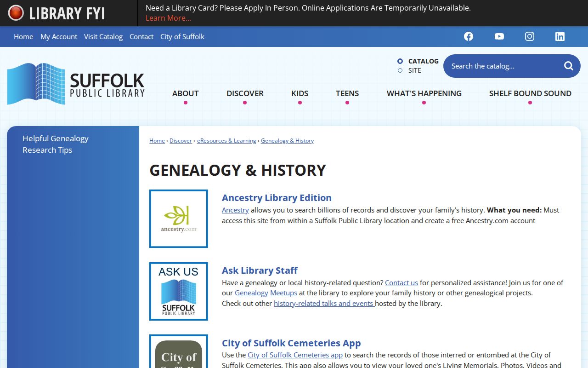Open My Account link
Screen dimensions: 588x368
59,37
